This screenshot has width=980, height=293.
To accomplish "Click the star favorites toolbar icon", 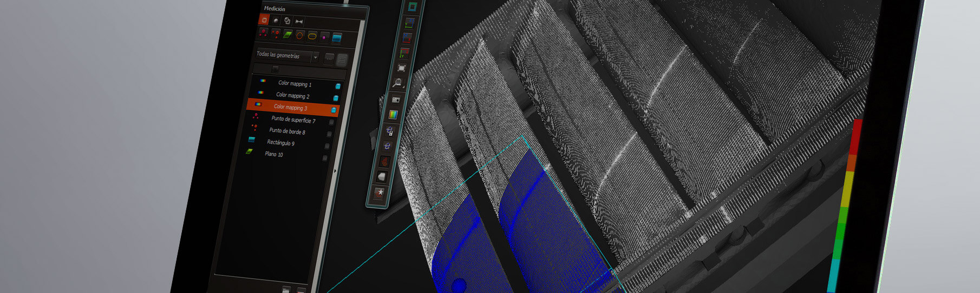I will pos(381,192).
